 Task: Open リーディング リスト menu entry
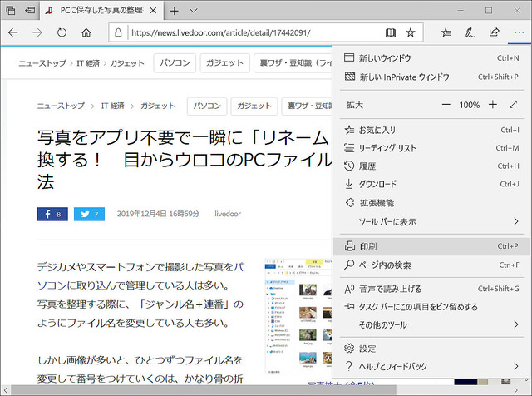point(431,148)
